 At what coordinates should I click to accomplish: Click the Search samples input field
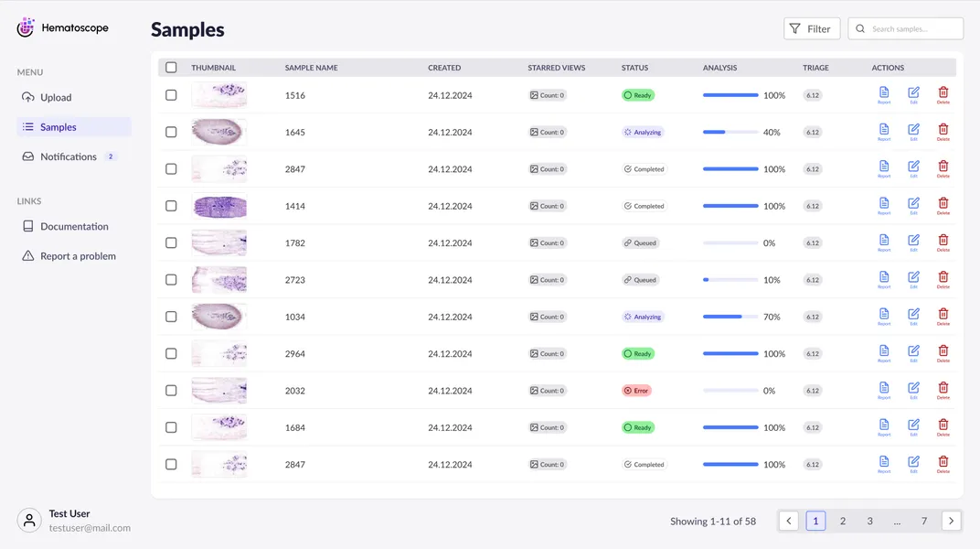point(913,29)
